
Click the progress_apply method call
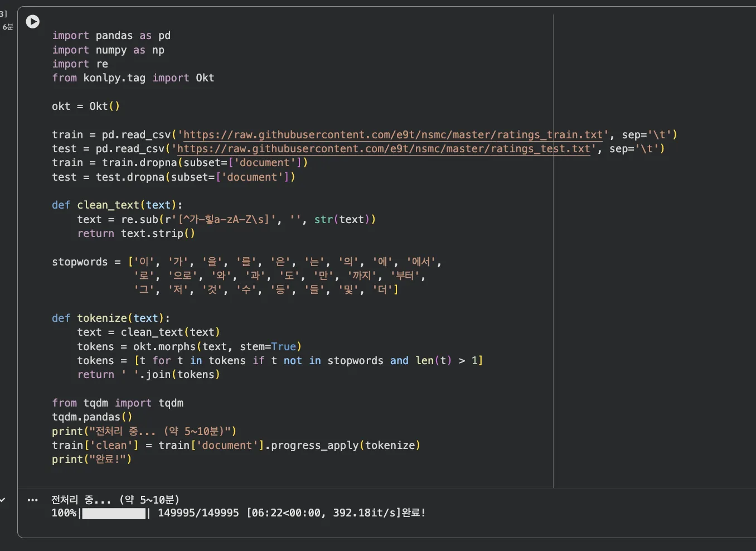click(x=315, y=446)
